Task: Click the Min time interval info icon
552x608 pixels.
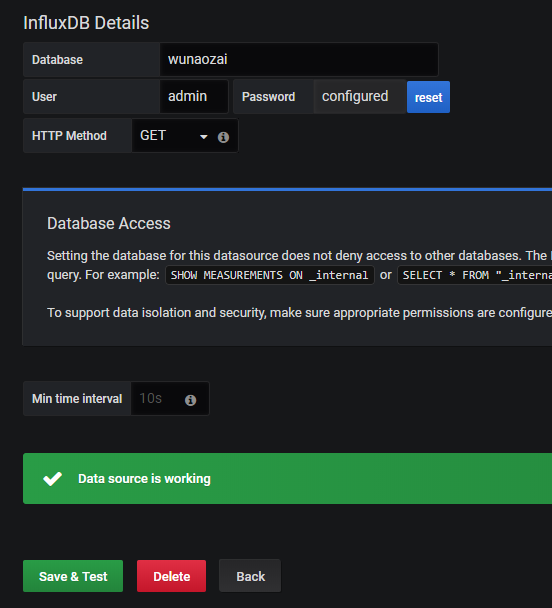Action: click(190, 400)
